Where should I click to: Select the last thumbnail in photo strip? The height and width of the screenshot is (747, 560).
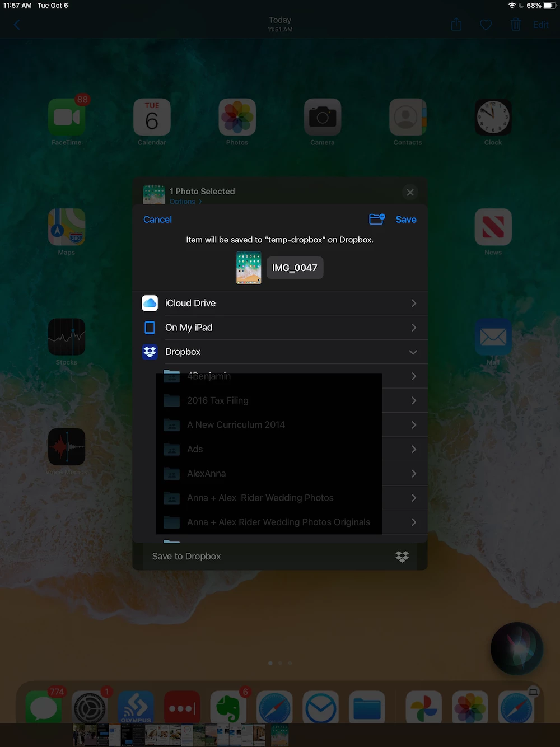pyautogui.click(x=280, y=735)
